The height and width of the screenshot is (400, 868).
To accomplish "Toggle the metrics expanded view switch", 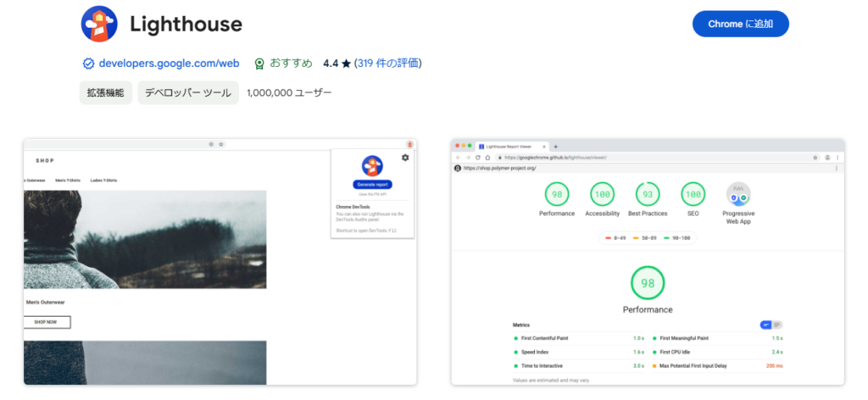I will 771,325.
